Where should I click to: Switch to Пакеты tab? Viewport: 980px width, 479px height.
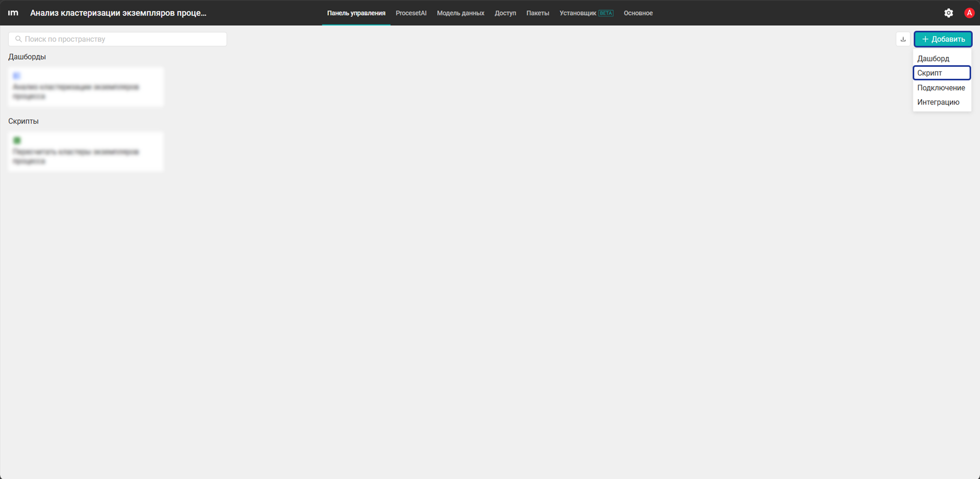(537, 13)
